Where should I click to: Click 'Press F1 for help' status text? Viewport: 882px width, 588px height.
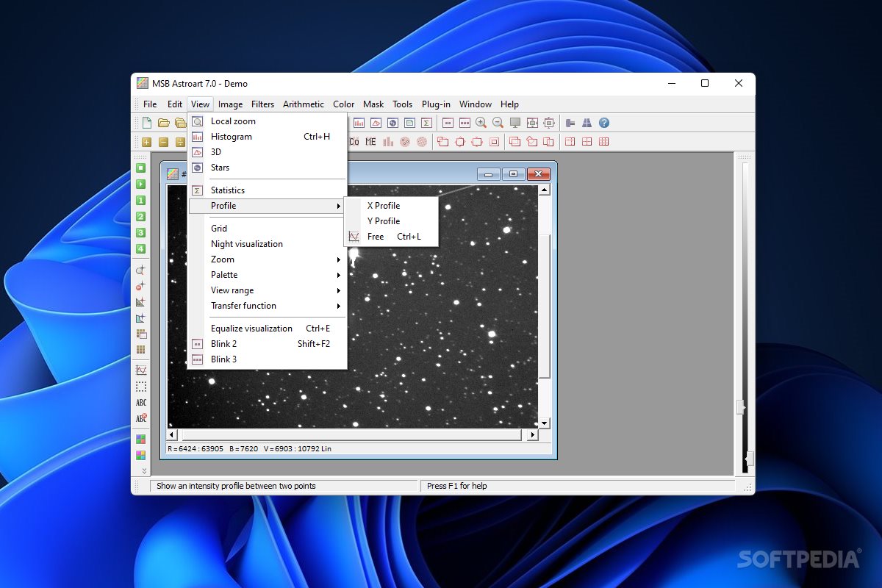point(457,486)
